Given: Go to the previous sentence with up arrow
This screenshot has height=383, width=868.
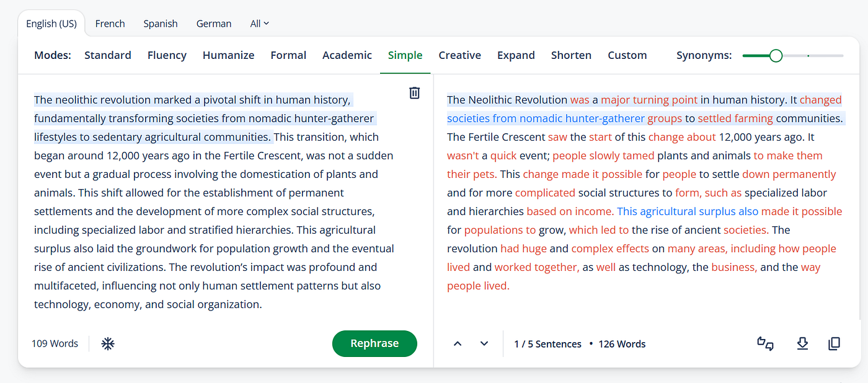Looking at the screenshot, I should [458, 344].
